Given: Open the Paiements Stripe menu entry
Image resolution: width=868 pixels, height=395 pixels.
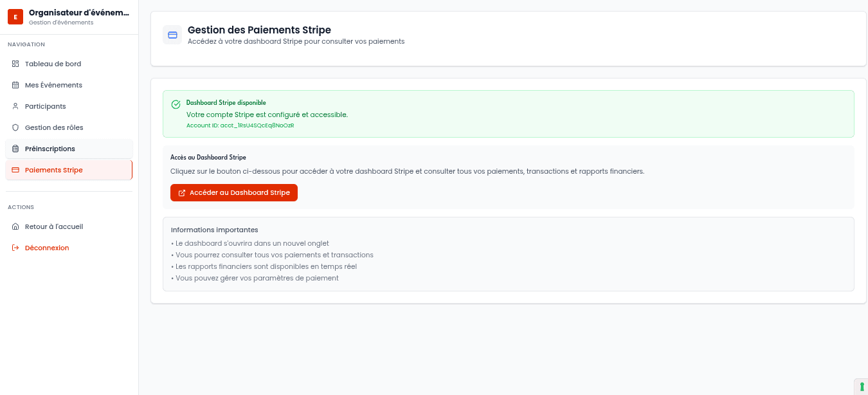Looking at the screenshot, I should click(x=54, y=170).
